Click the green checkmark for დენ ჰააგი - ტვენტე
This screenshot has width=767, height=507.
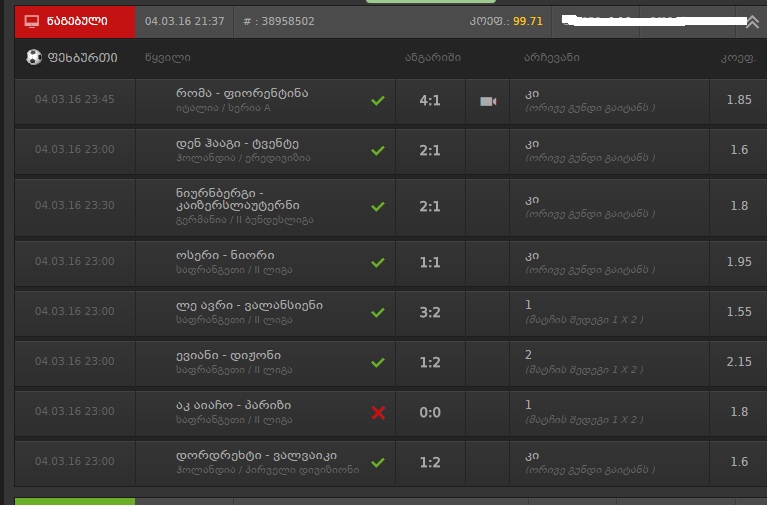point(378,151)
